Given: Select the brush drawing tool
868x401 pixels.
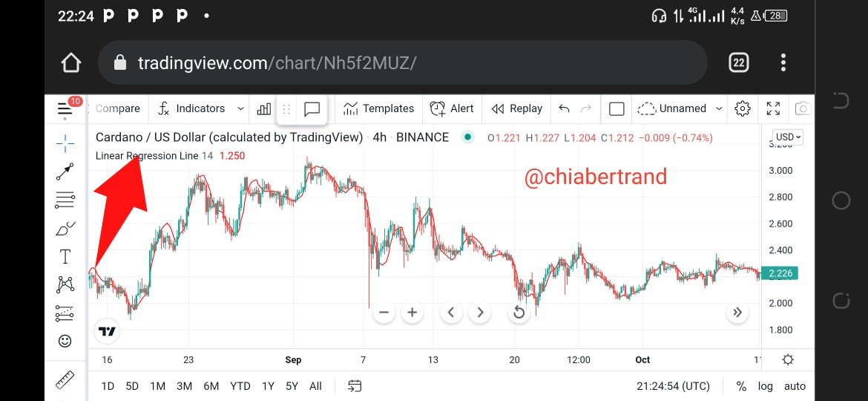Looking at the screenshot, I should [65, 229].
